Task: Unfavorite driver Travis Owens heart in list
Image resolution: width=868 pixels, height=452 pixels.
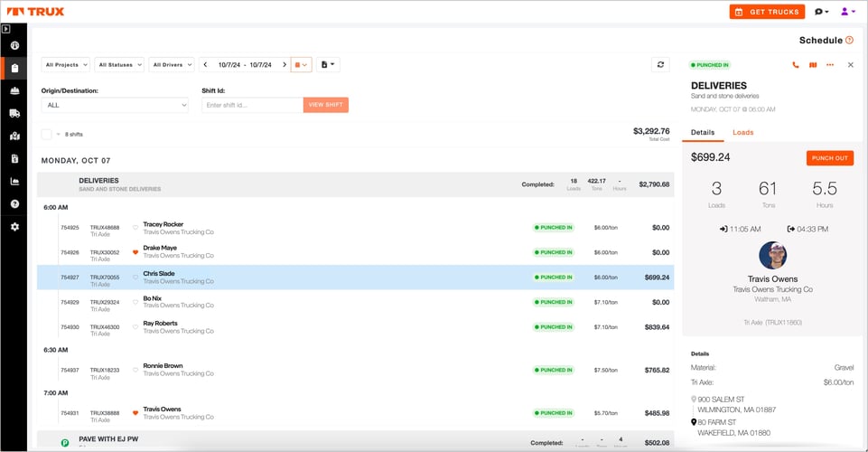Action: 135,412
